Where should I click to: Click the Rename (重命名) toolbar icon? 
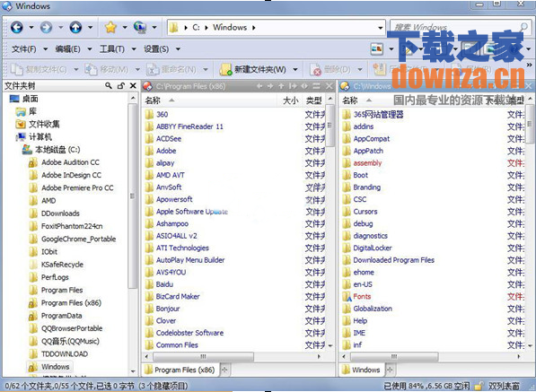click(x=153, y=69)
